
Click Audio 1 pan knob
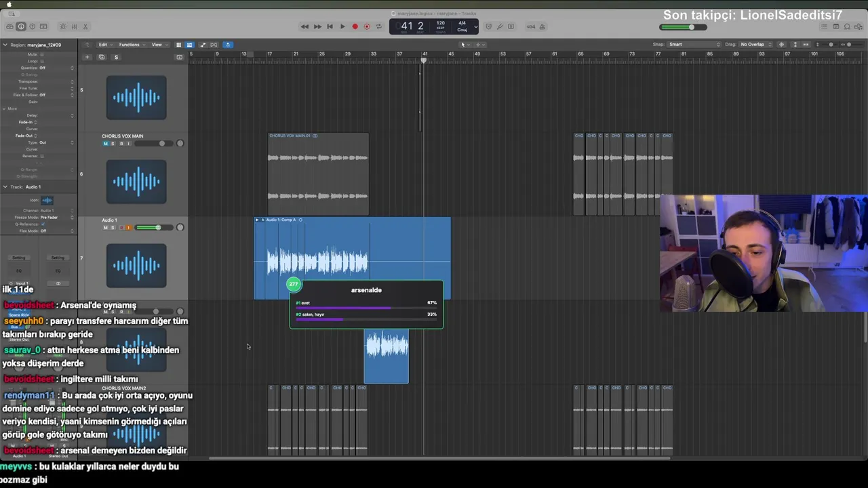pyautogui.click(x=180, y=228)
